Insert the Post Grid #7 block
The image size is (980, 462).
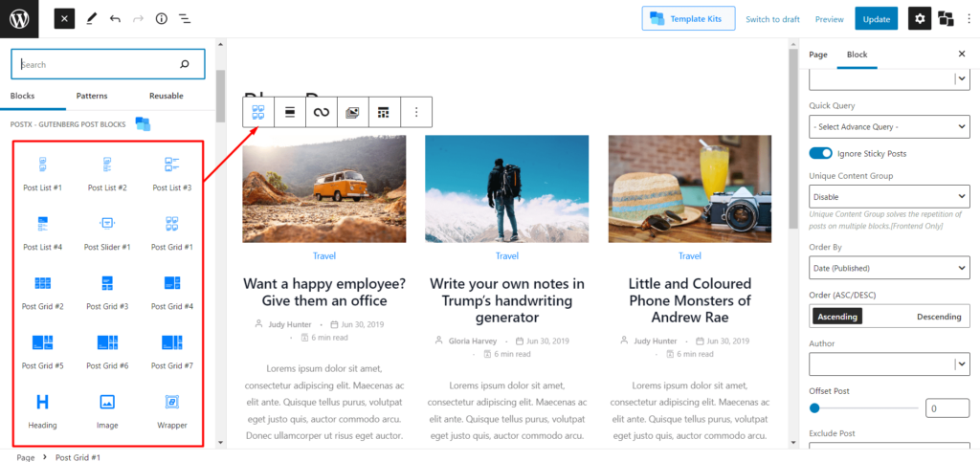pyautogui.click(x=172, y=351)
